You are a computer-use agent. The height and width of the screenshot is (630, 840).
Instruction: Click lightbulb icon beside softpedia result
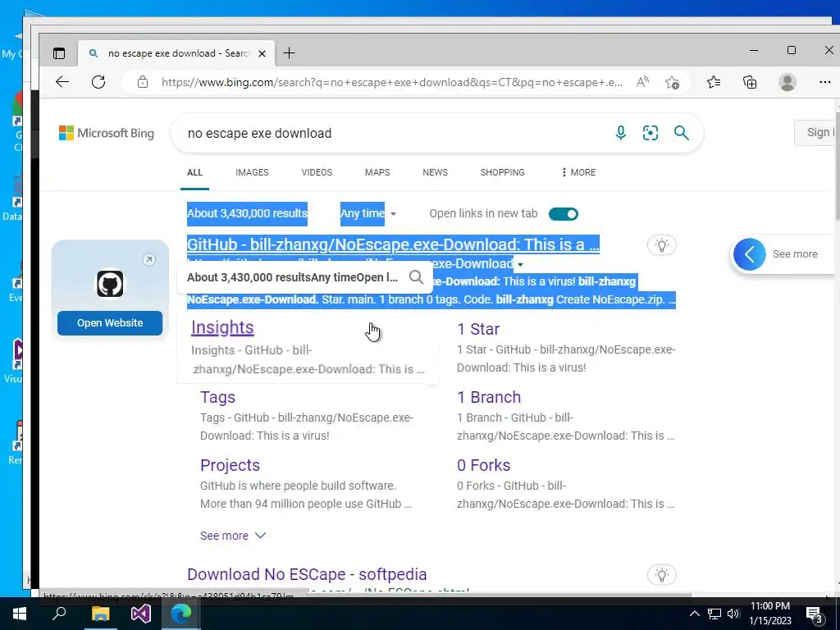click(662, 575)
